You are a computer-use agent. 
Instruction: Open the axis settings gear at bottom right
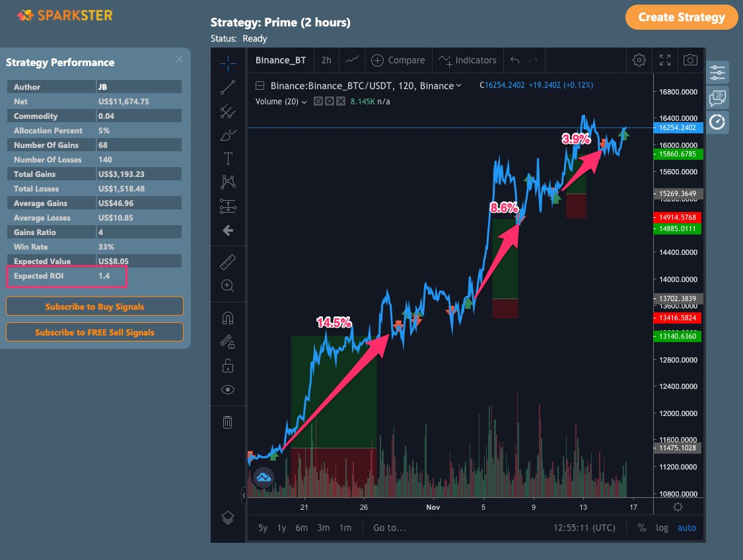(x=678, y=507)
